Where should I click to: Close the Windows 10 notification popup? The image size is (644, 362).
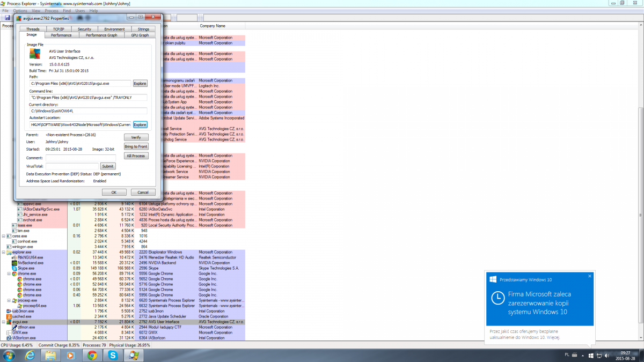point(589,276)
